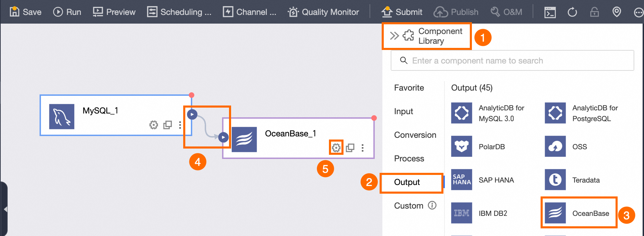The width and height of the screenshot is (644, 236).
Task: Click the location pin icon
Action: click(617, 12)
